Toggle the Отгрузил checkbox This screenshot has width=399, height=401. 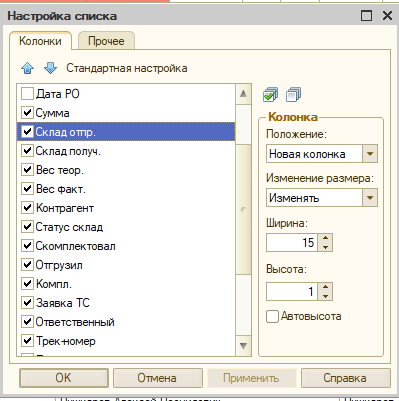click(x=27, y=265)
